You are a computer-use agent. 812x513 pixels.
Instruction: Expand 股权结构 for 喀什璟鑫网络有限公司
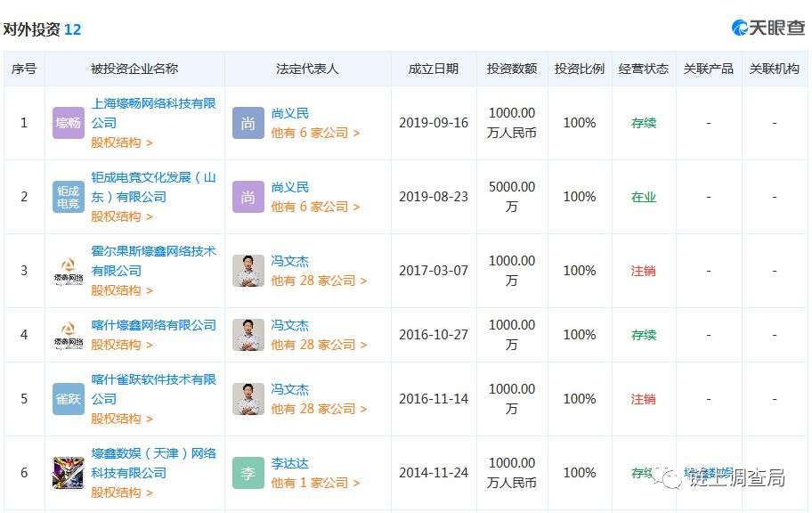[x=122, y=345]
